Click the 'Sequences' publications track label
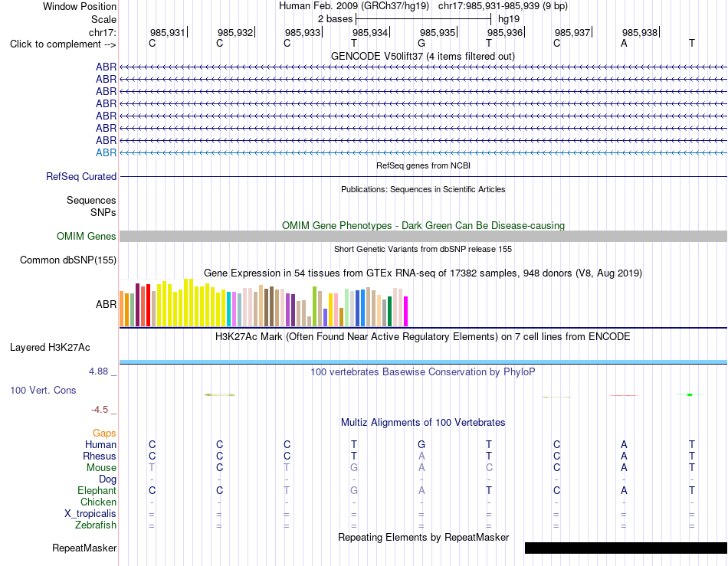This screenshot has height=566, width=728. [x=91, y=200]
